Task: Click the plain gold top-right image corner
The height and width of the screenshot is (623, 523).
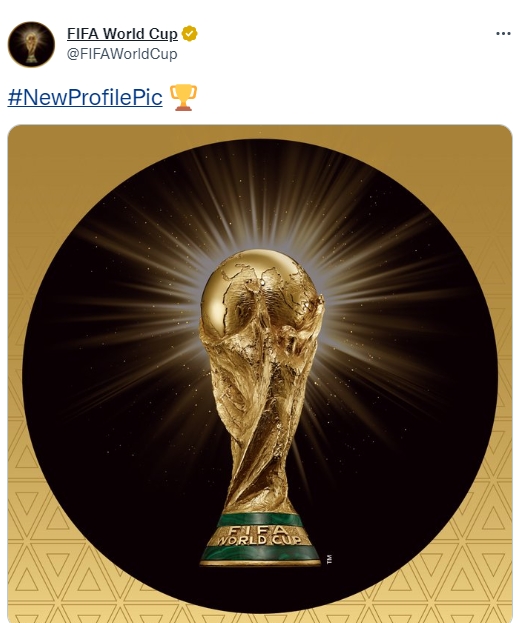Action: pyautogui.click(x=483, y=153)
